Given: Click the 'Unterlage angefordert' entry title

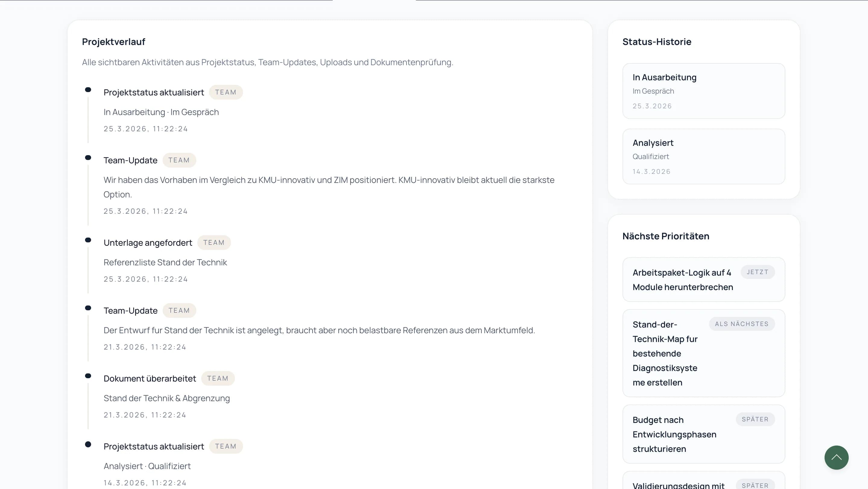Looking at the screenshot, I should click(x=148, y=243).
